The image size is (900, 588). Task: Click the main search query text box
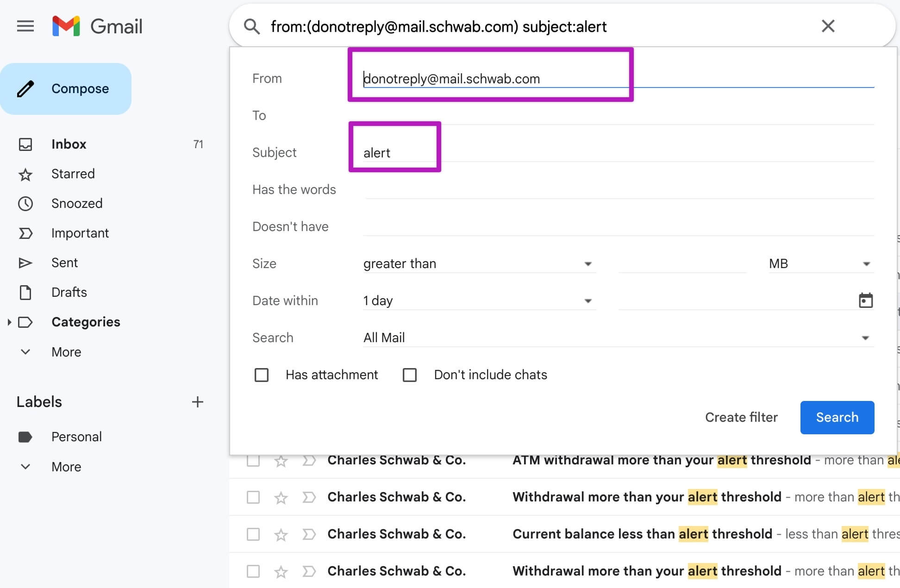click(x=537, y=26)
